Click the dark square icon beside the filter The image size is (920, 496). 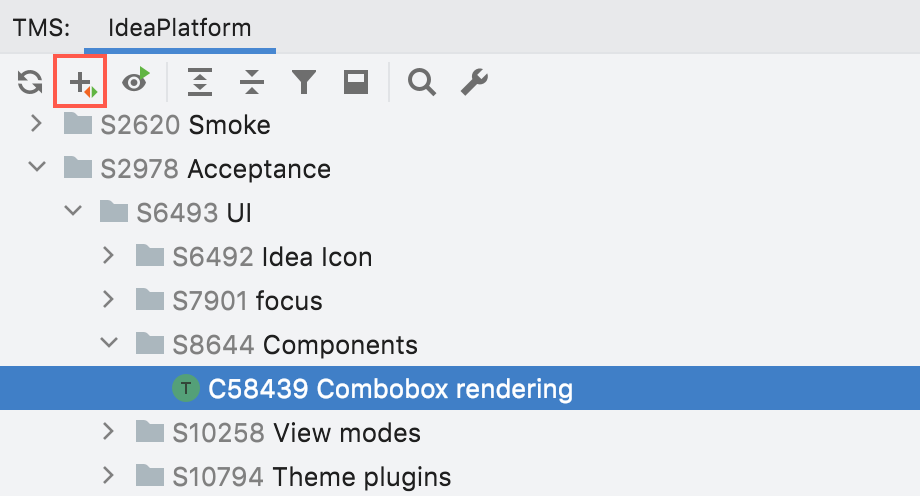tap(355, 84)
